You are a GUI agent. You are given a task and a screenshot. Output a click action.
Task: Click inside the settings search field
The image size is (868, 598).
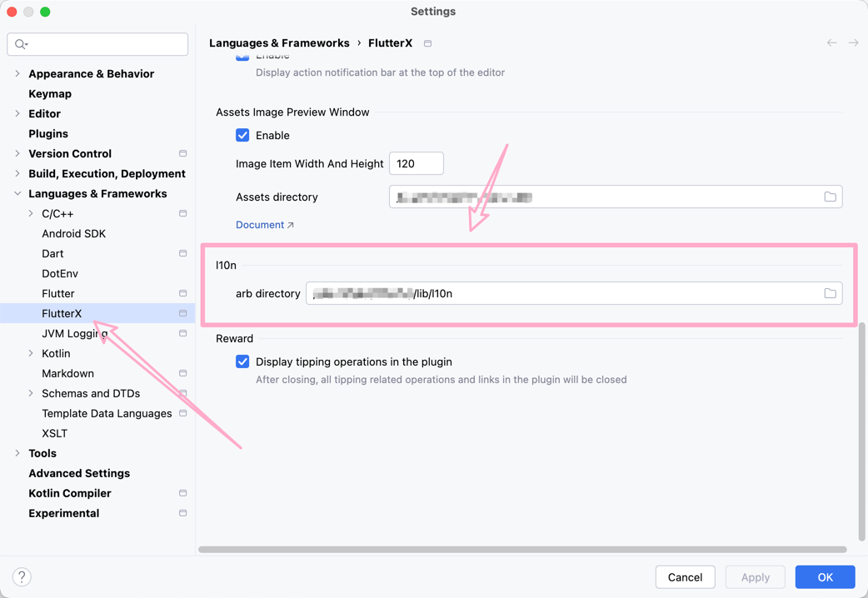tap(97, 44)
